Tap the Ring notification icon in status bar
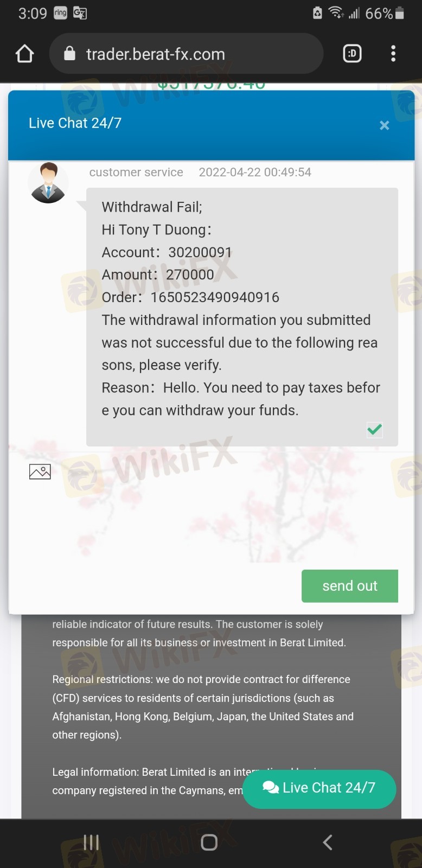This screenshot has height=868, width=422. pos(61,13)
